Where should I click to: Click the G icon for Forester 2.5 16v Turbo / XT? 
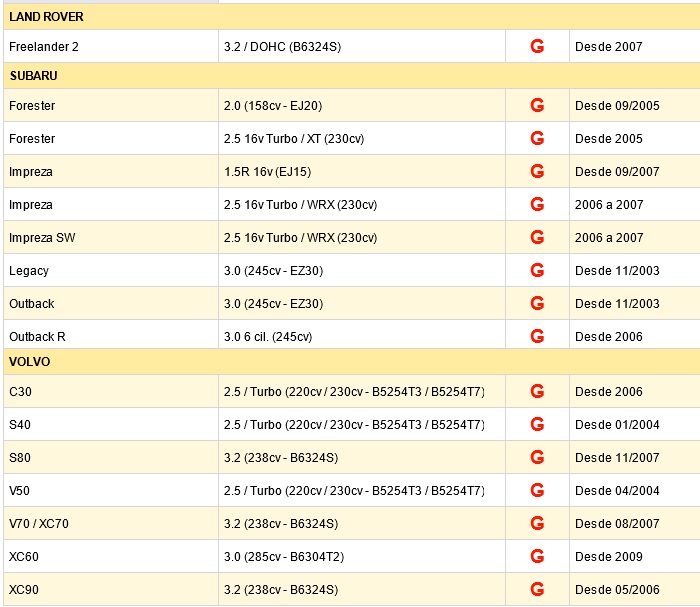click(x=537, y=138)
